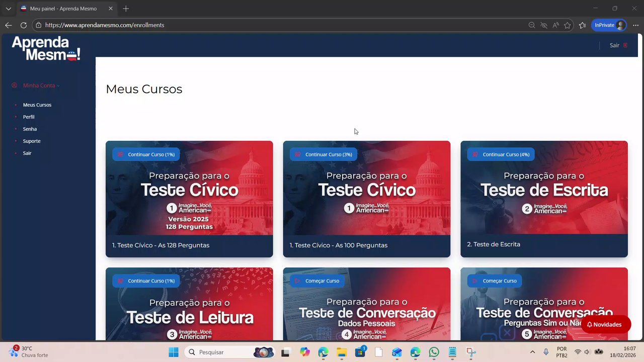Click the site info lock icon
644x362 pixels.
pos(38,25)
